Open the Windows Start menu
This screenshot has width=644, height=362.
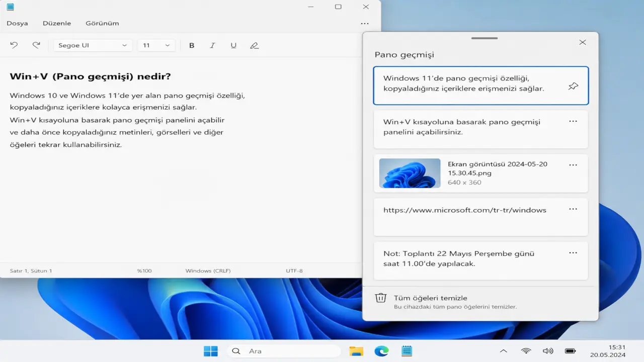pyautogui.click(x=211, y=351)
